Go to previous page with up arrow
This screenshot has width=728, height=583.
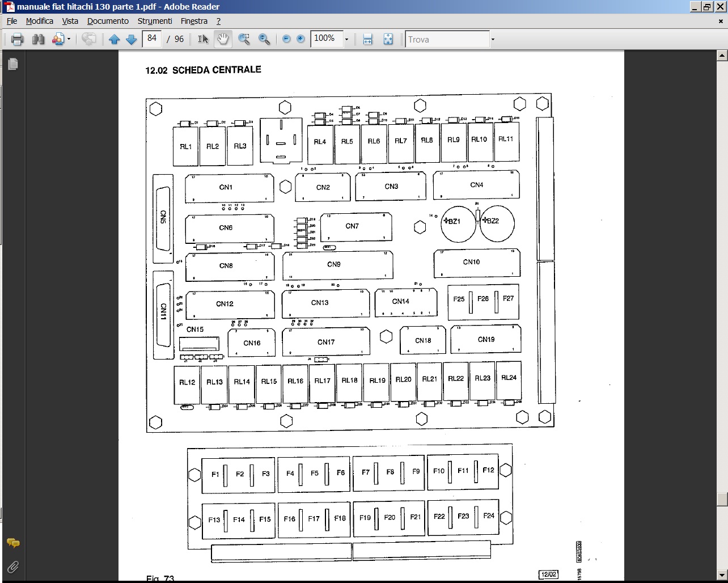(x=114, y=39)
